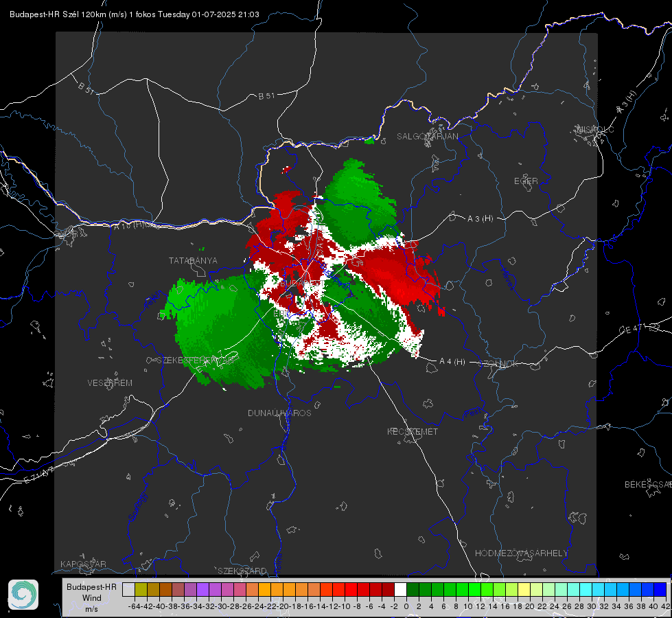This screenshot has width=672, height=618.
Task: Choose the bright green swatch between 10 and 12
Action: pos(474,590)
